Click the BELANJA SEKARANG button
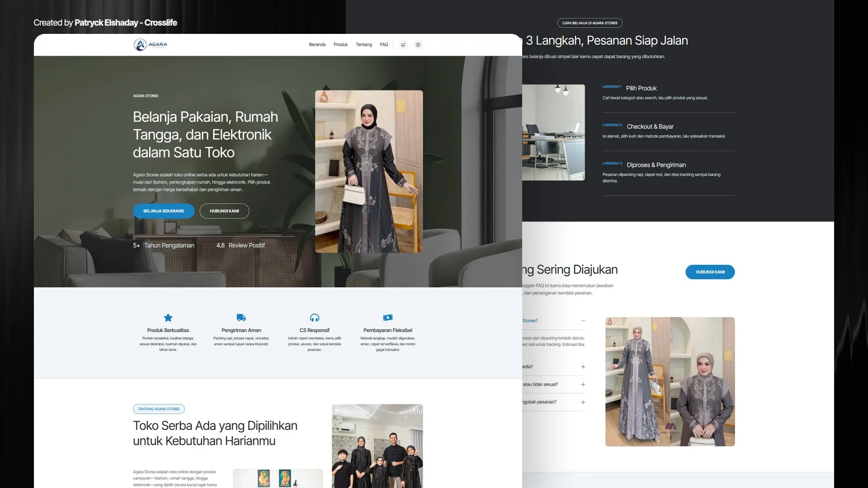The height and width of the screenshot is (488, 868). (x=164, y=211)
